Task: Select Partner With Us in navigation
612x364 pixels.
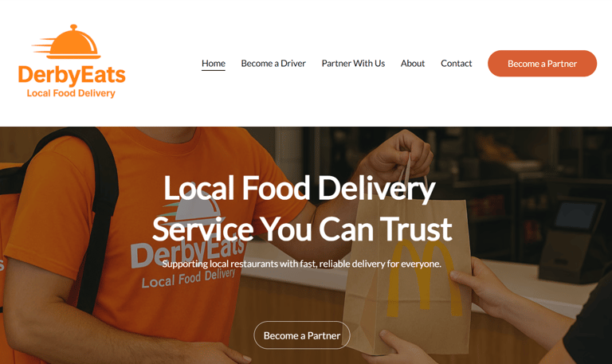Action: tap(353, 63)
